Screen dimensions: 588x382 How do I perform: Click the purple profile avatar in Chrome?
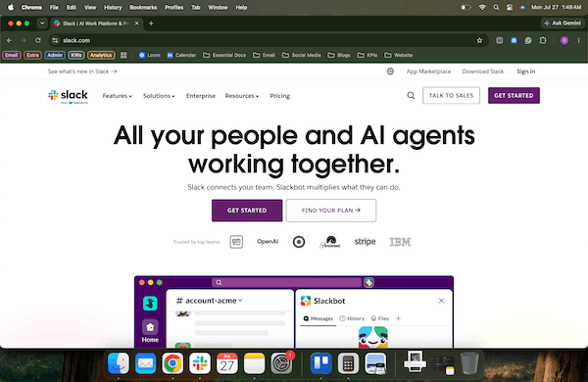click(564, 40)
